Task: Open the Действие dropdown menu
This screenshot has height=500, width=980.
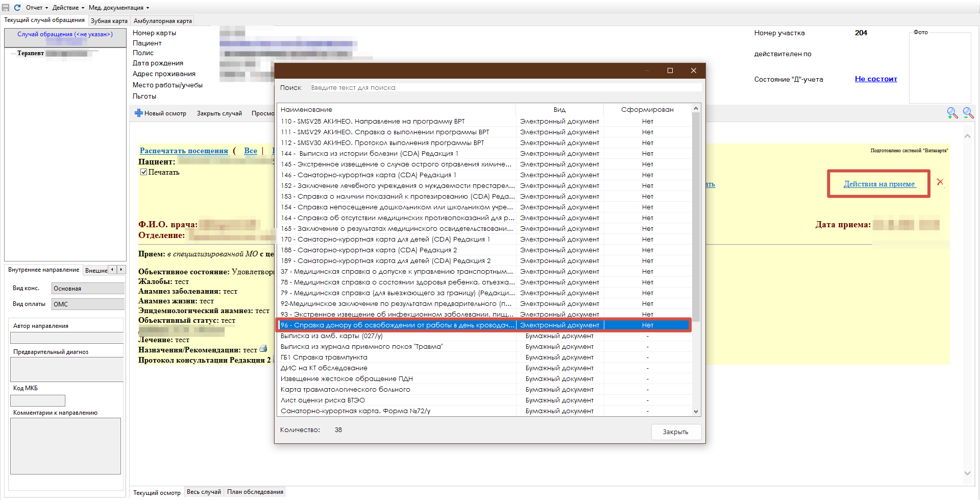Action: (68, 8)
